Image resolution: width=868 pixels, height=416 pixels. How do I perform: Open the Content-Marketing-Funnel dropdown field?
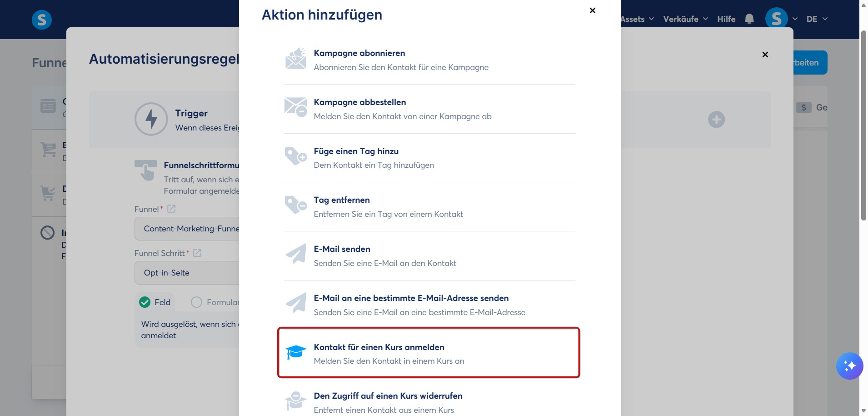tap(187, 229)
